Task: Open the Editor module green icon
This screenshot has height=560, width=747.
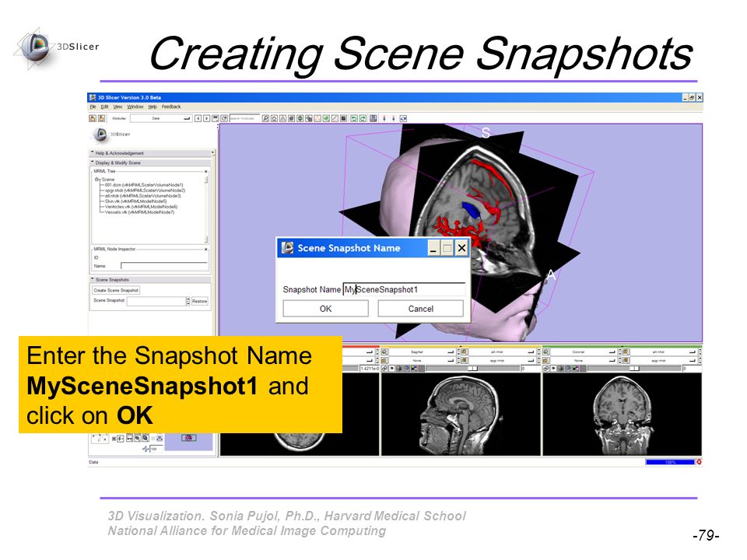Action: click(x=326, y=118)
